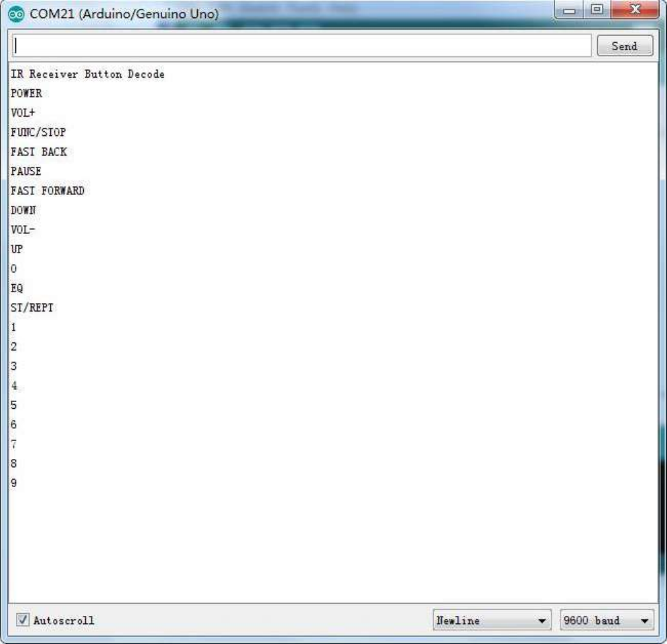Click the '7' output line

(x=13, y=444)
